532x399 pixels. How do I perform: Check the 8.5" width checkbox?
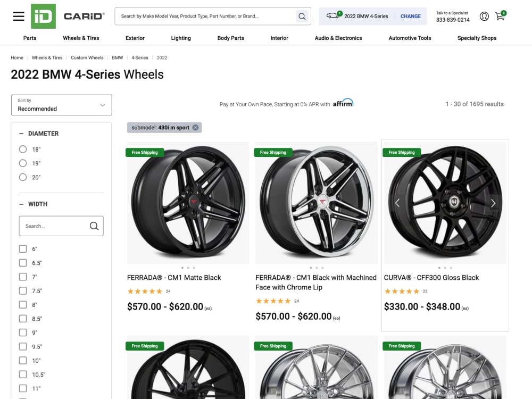pos(23,319)
